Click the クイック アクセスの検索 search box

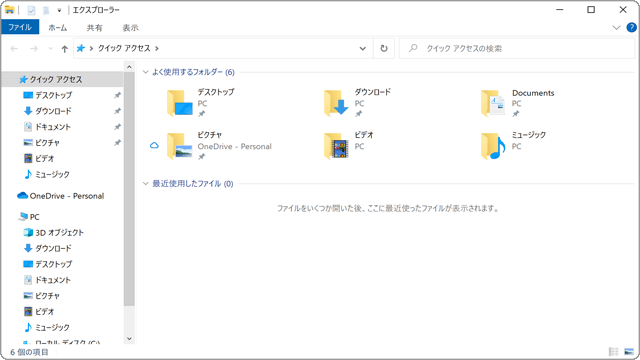point(516,49)
